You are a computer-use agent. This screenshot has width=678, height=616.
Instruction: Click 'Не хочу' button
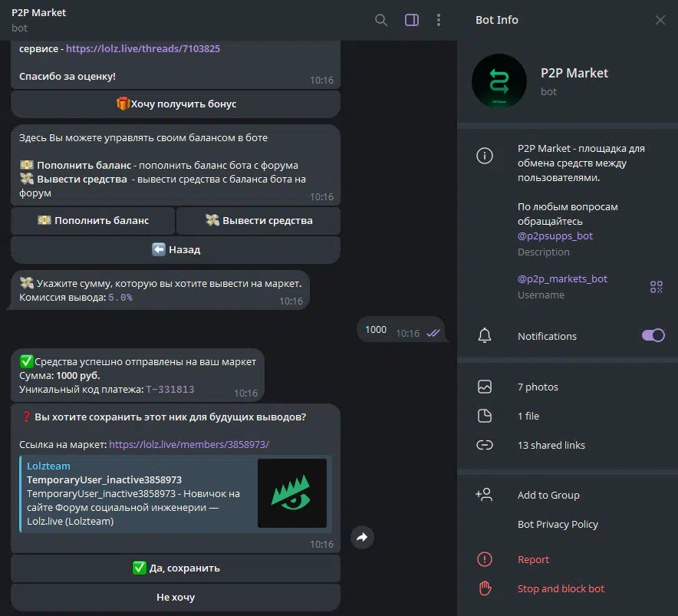coord(176,598)
